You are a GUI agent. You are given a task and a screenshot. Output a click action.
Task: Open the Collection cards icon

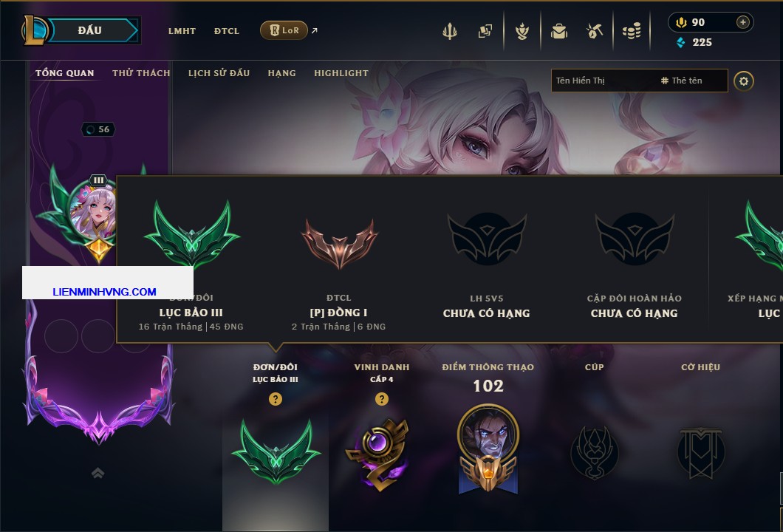[485, 31]
